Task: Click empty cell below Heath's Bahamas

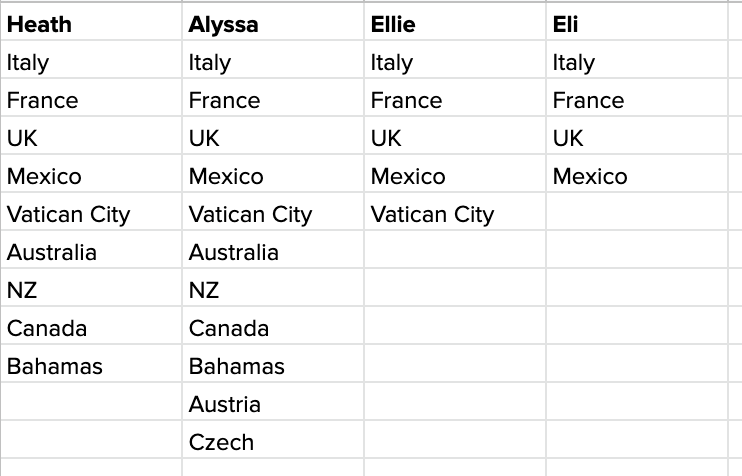Action: [x=91, y=401]
